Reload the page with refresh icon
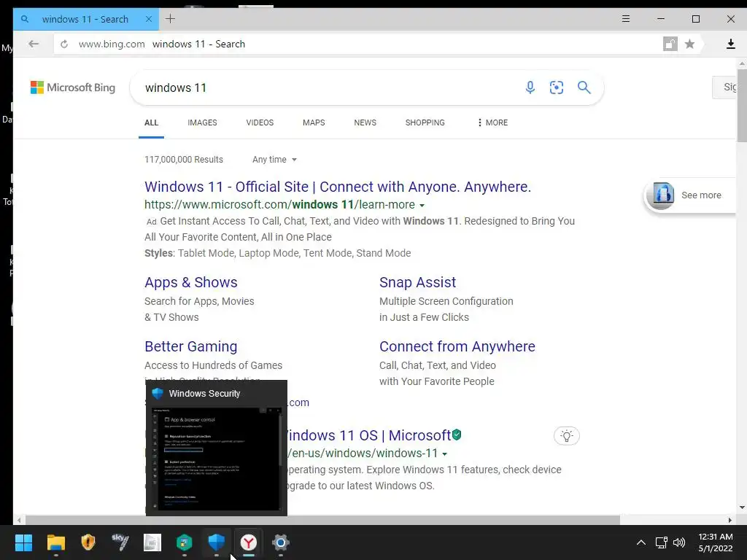This screenshot has height=560, width=747. tap(64, 44)
